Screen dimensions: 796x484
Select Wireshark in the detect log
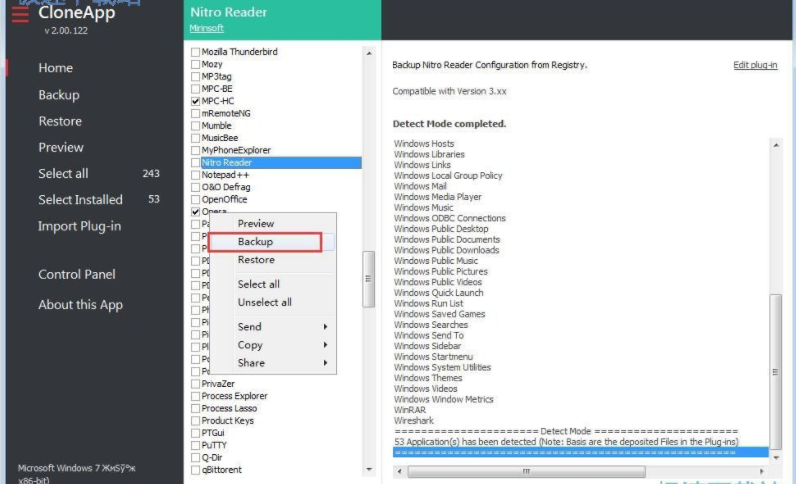click(x=414, y=421)
